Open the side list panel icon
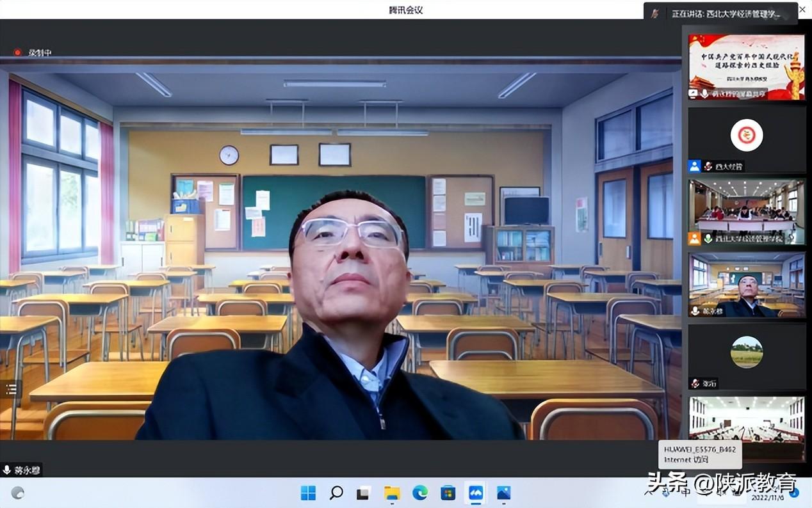The height and width of the screenshot is (508, 812). [11, 388]
